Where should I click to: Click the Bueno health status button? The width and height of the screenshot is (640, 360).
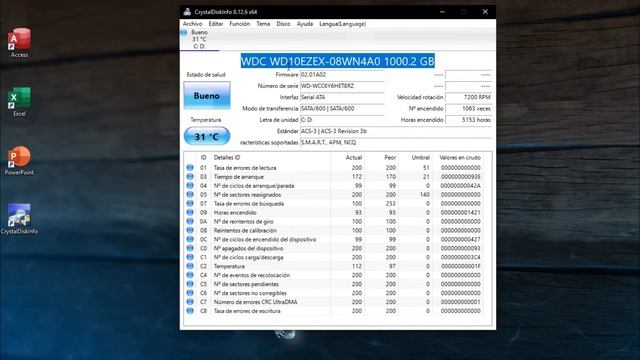(207, 96)
